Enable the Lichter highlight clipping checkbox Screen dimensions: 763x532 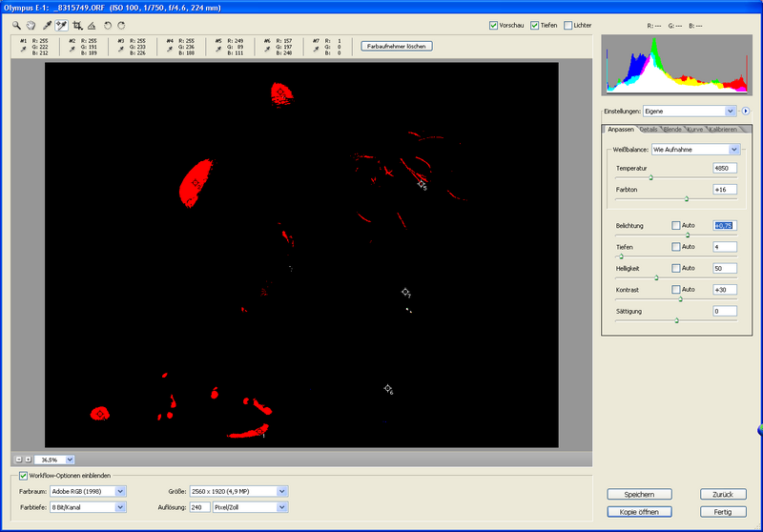568,25
